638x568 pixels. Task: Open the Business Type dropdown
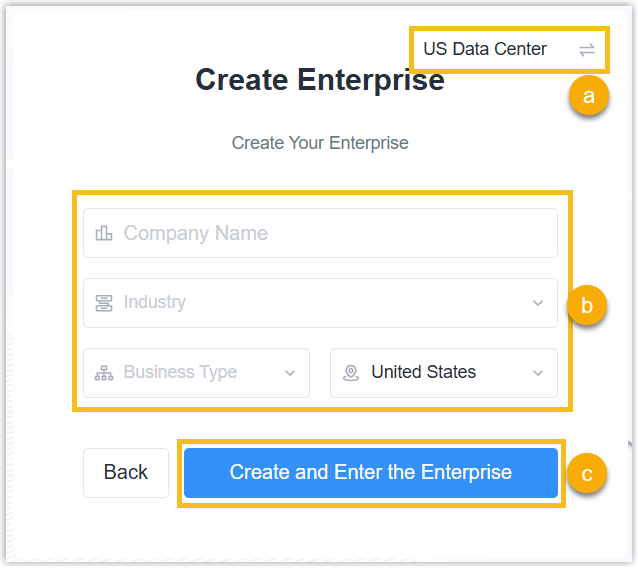point(190,373)
